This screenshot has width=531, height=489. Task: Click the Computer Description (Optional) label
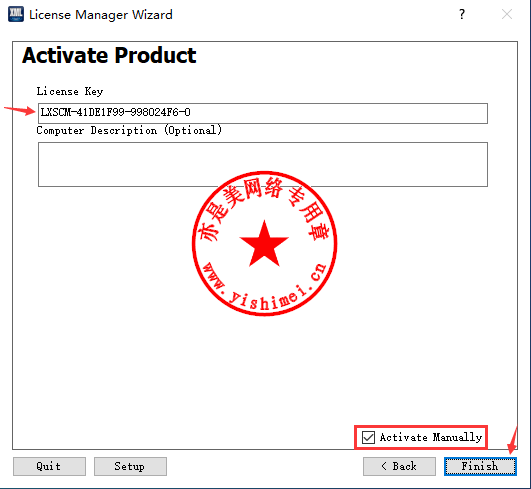[x=129, y=130]
